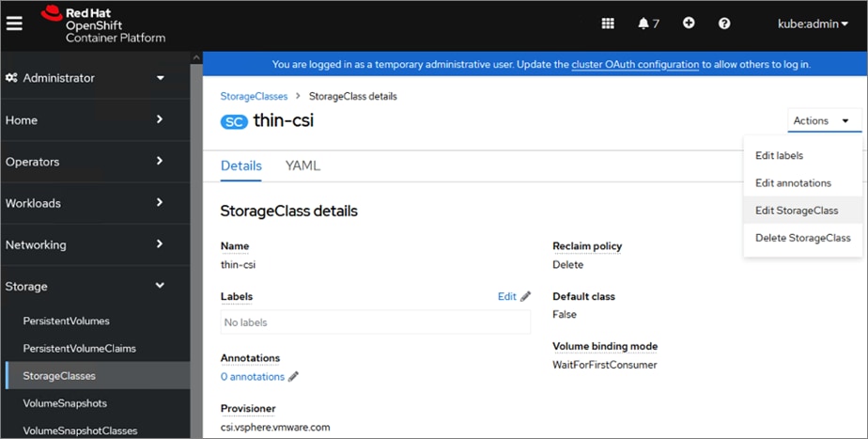The height and width of the screenshot is (439, 868).
Task: Choose Edit StorageClass from Actions menu
Action: tap(803, 210)
